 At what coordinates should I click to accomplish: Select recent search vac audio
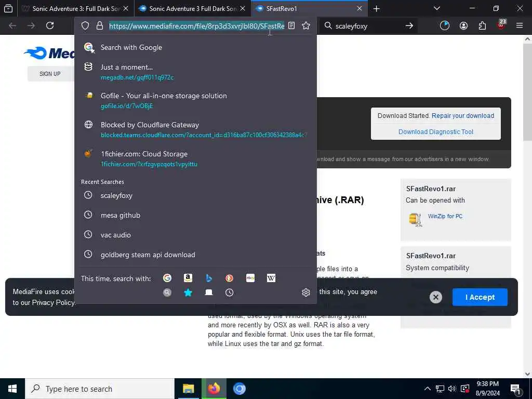(x=195, y=235)
